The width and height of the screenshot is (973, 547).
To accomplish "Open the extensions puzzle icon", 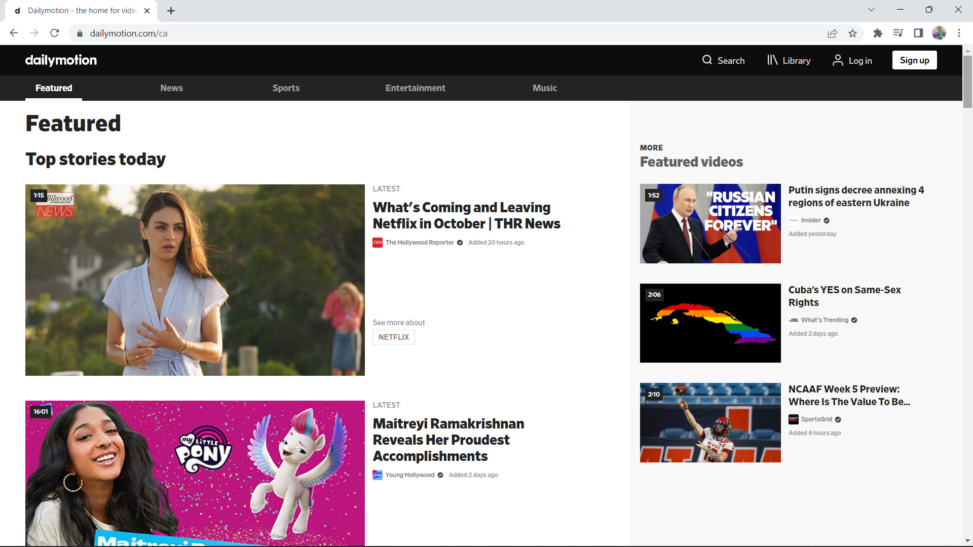I will [877, 34].
